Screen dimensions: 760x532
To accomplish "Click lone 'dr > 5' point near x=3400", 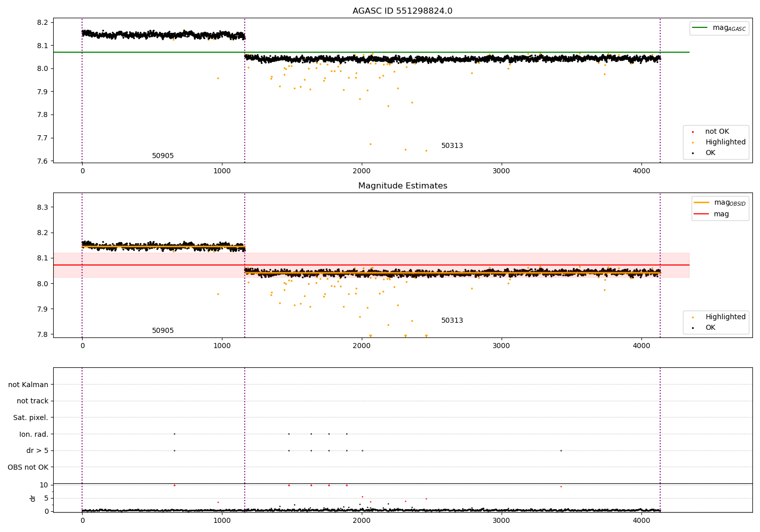I will pyautogui.click(x=561, y=450).
